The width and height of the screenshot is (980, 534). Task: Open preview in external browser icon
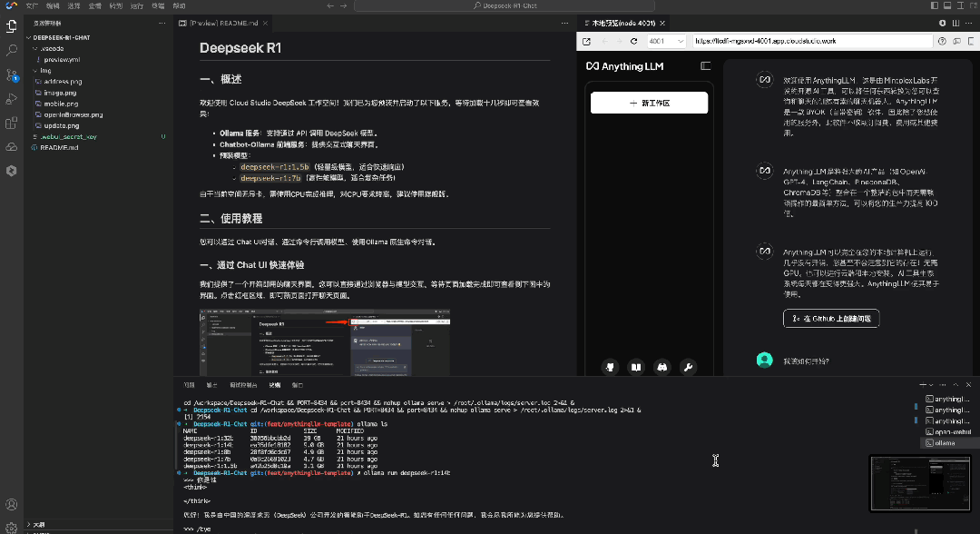586,41
